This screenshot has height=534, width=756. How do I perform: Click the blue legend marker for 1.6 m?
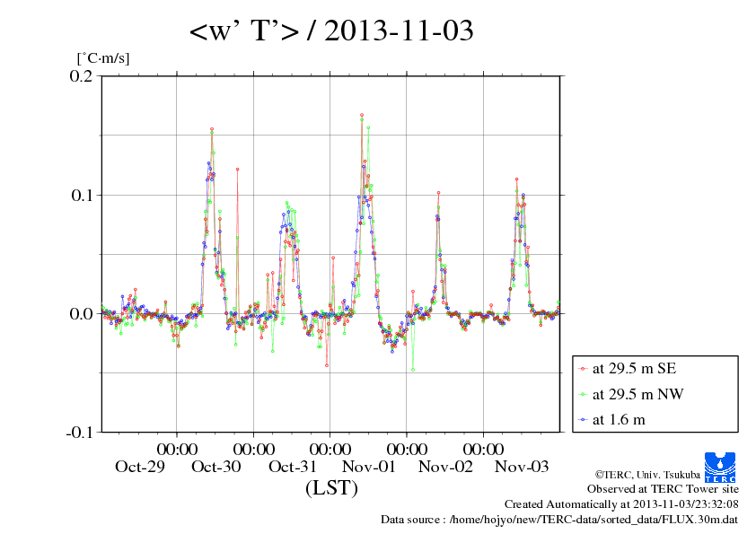[x=583, y=420]
